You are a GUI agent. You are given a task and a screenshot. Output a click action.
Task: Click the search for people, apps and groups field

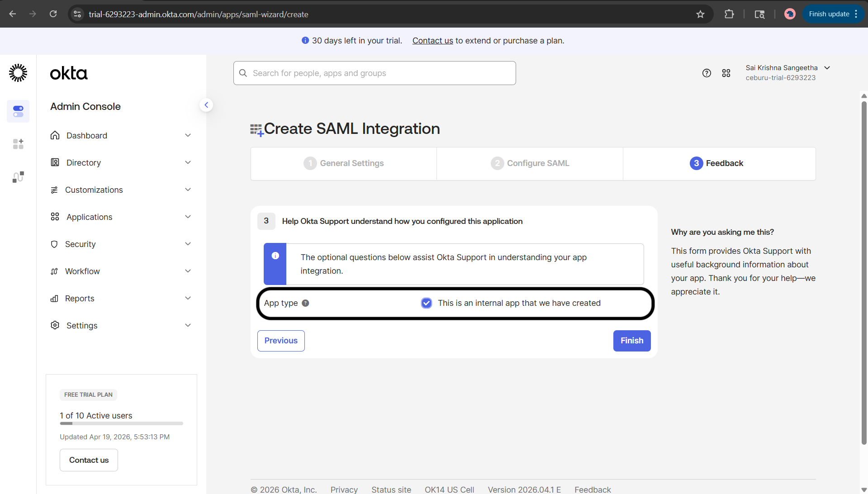[x=375, y=73]
